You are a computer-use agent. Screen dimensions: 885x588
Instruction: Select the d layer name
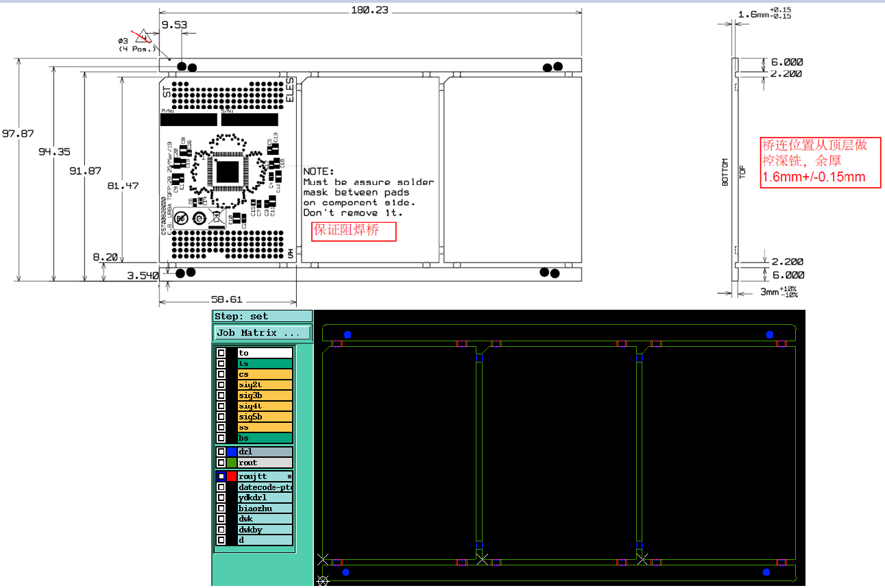point(265,540)
